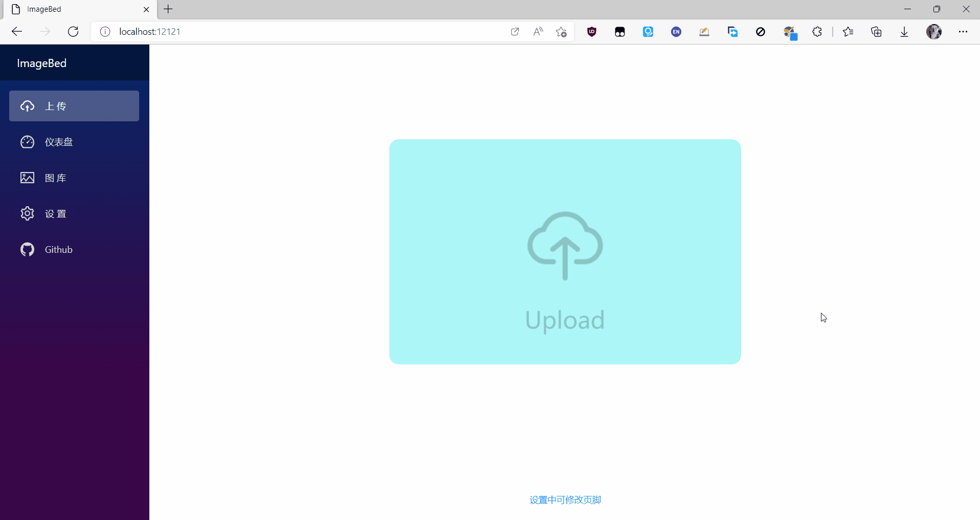Select the 上传 (Upload) sidebar icon
Screen dimensions: 980x520
(x=27, y=106)
